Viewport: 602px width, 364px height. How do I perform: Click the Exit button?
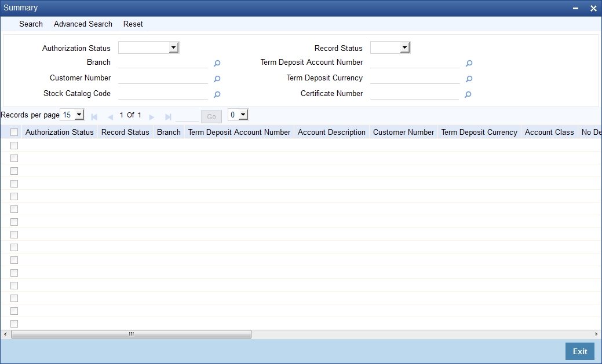[x=580, y=351]
